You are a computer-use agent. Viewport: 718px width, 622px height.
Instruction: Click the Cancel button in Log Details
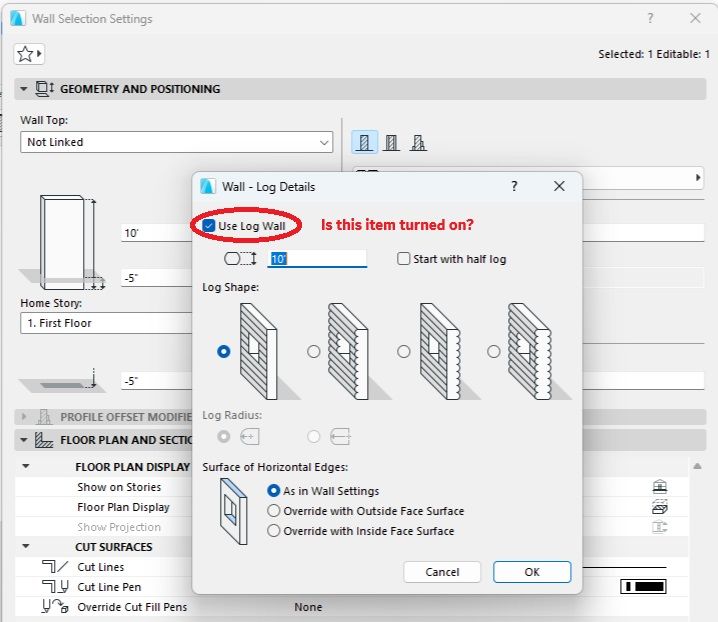pos(442,572)
